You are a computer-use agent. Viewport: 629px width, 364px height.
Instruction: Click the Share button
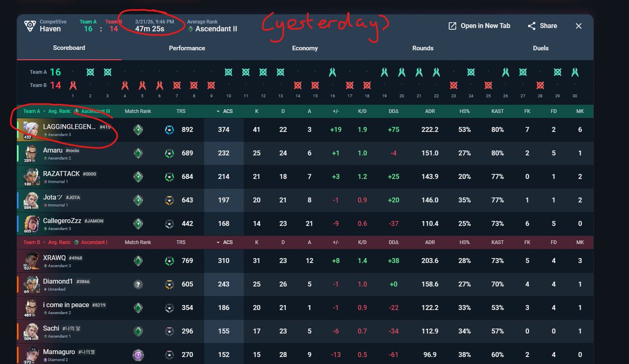[x=543, y=26]
